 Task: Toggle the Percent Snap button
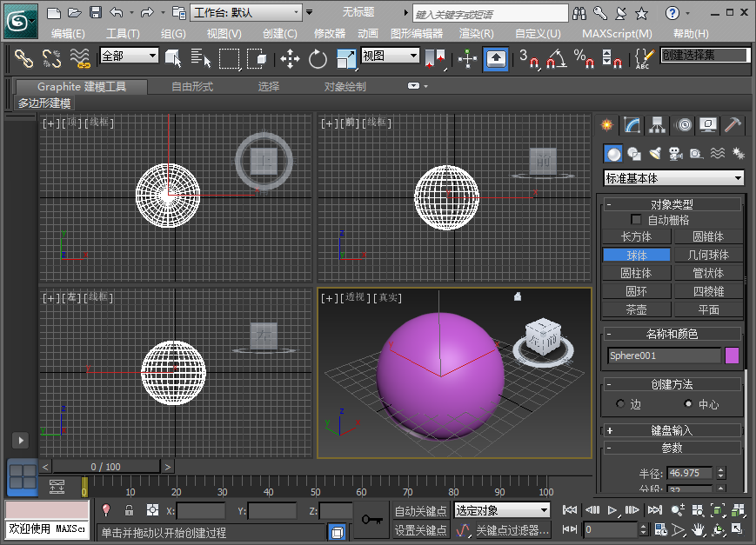[x=584, y=59]
